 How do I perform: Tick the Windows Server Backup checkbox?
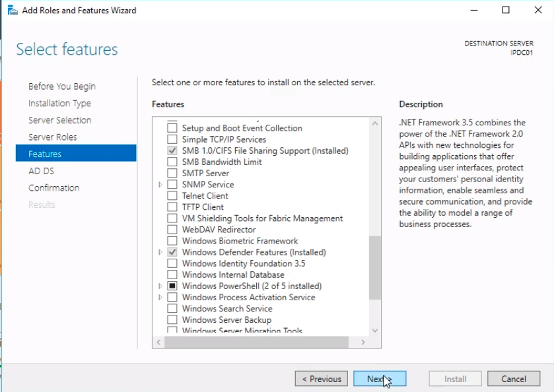172,320
